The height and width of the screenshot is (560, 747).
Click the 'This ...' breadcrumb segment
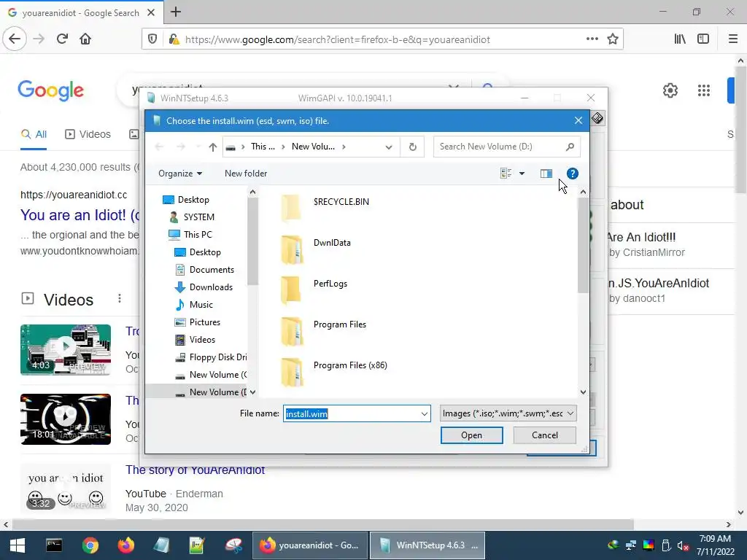click(263, 147)
